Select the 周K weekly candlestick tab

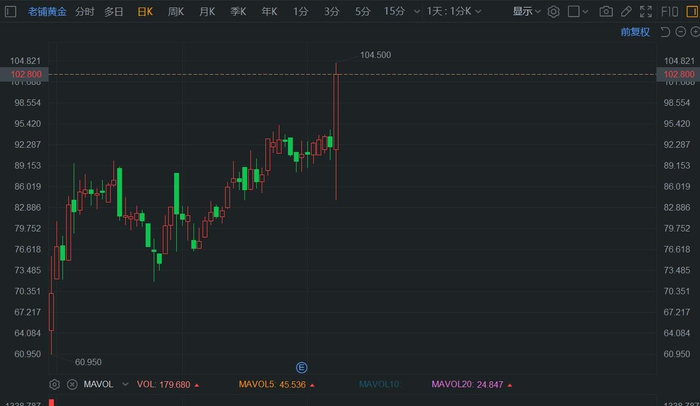click(175, 12)
